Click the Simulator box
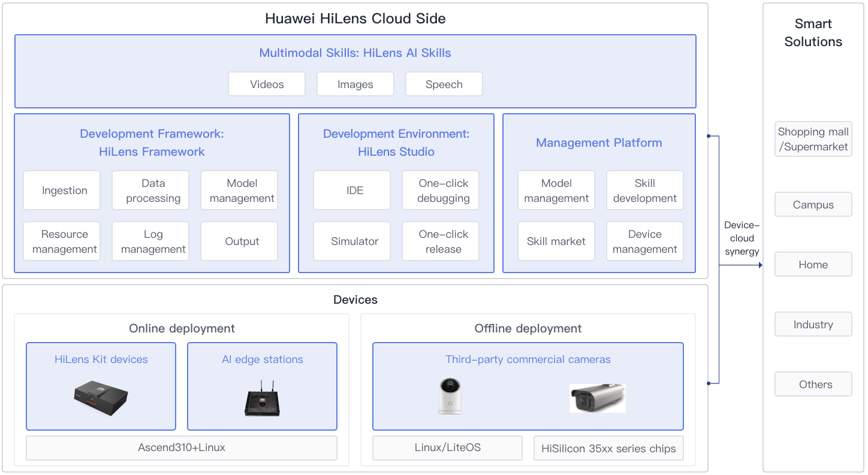Screen dimensions: 868x475 352,241
